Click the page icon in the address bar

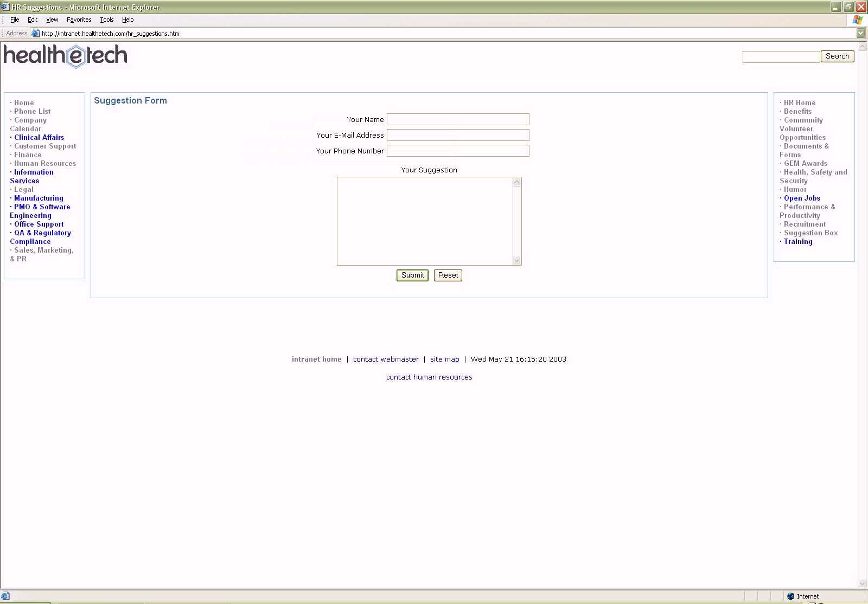tap(36, 33)
